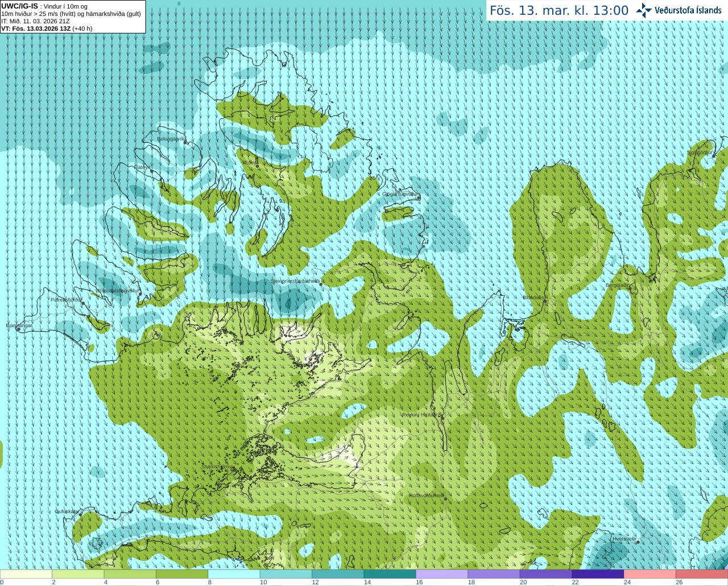Click the 10–12 m/s light teal legend swatch
The image size is (728, 586).
[x=286, y=574]
